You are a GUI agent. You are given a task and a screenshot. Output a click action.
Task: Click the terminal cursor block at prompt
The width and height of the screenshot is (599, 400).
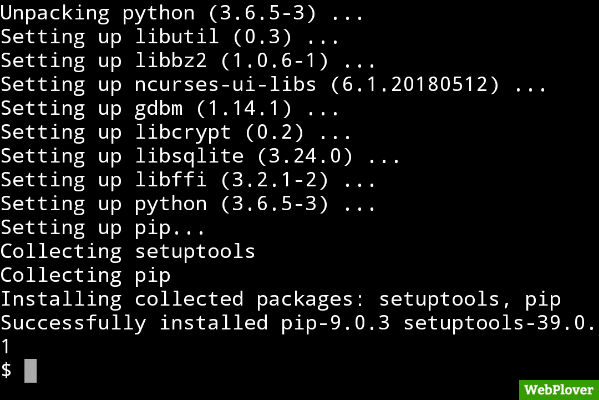31,371
